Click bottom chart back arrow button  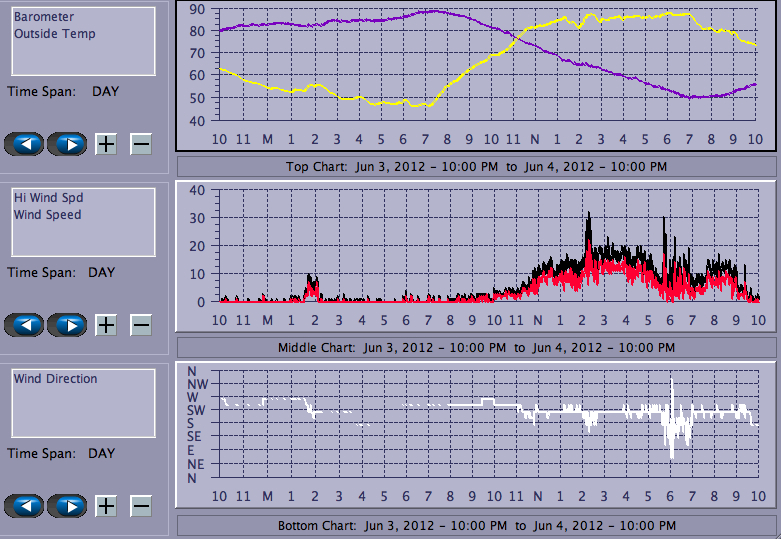click(25, 505)
